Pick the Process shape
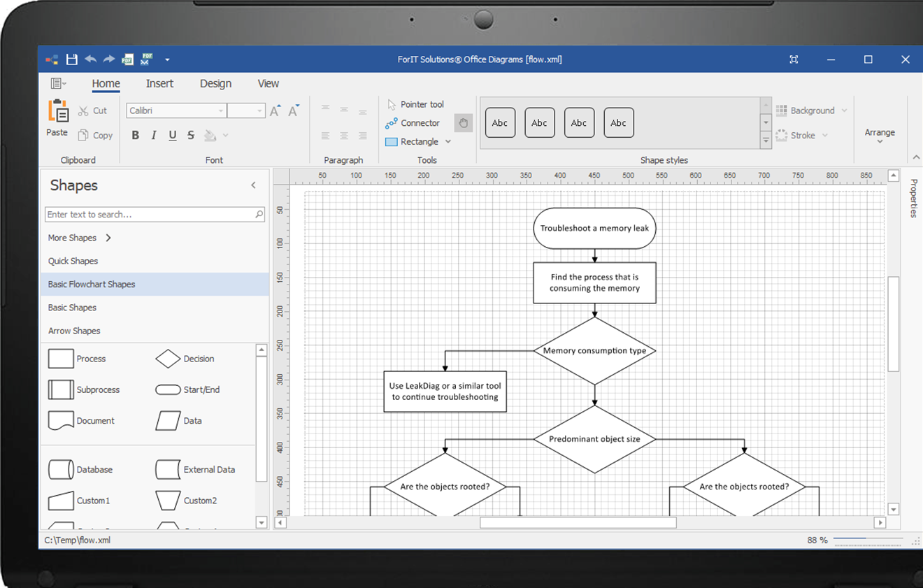The height and width of the screenshot is (588, 923). click(x=77, y=359)
